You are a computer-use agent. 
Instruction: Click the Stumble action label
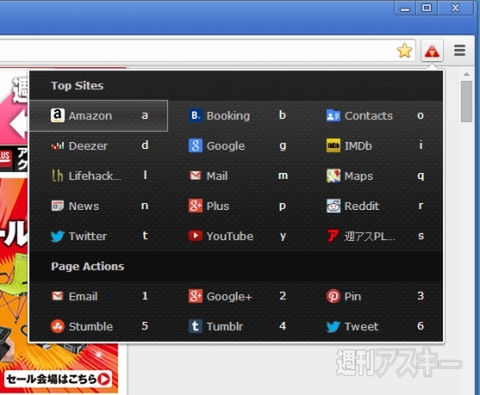tap(91, 326)
